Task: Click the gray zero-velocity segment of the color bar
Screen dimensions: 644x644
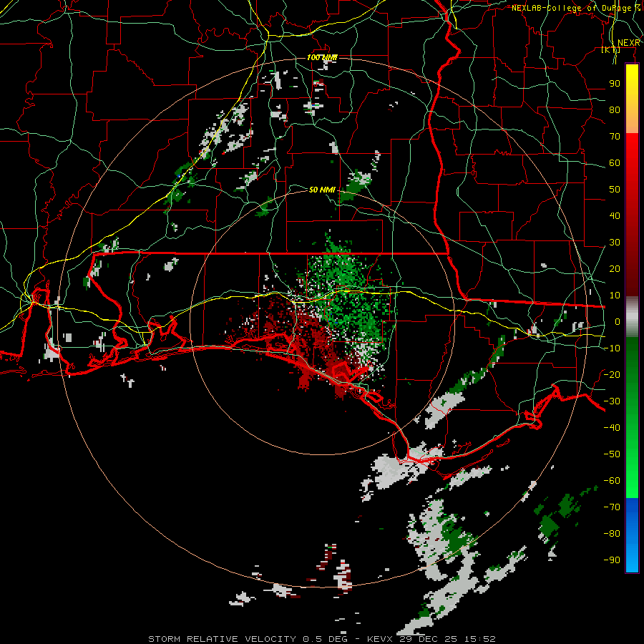Action: 632,317
